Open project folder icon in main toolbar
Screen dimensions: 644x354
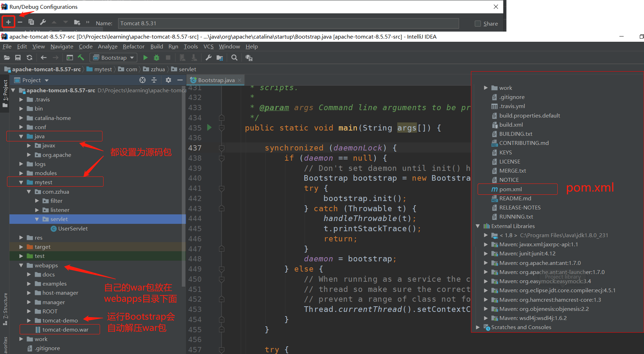[x=7, y=58]
